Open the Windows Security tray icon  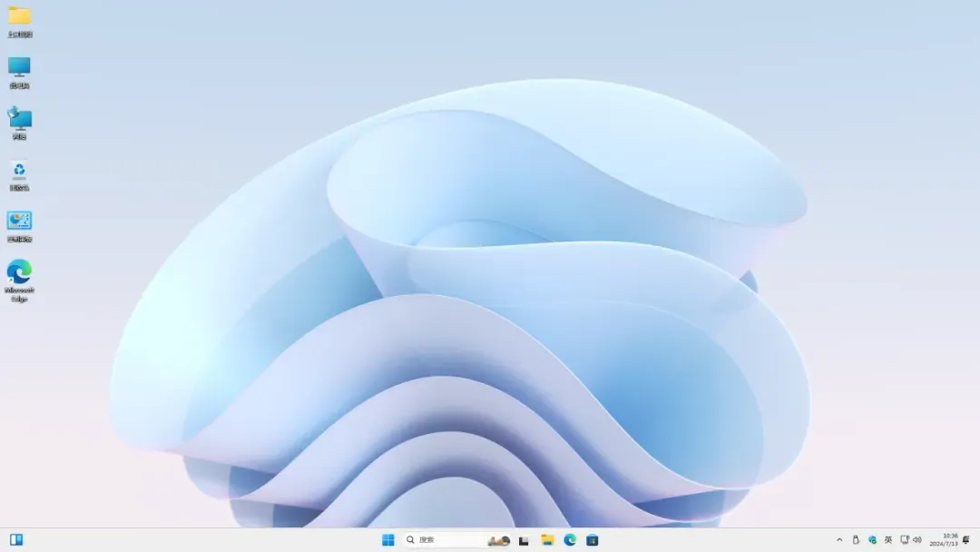873,539
